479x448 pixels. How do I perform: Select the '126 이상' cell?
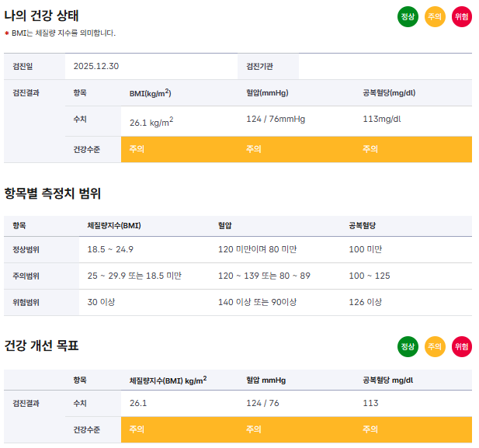click(x=366, y=302)
